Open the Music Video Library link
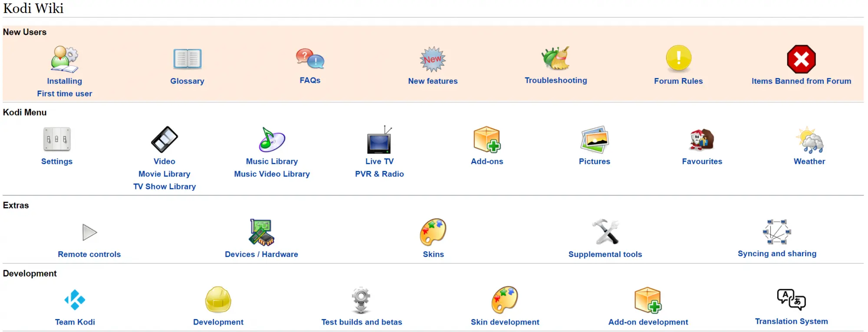 click(272, 174)
